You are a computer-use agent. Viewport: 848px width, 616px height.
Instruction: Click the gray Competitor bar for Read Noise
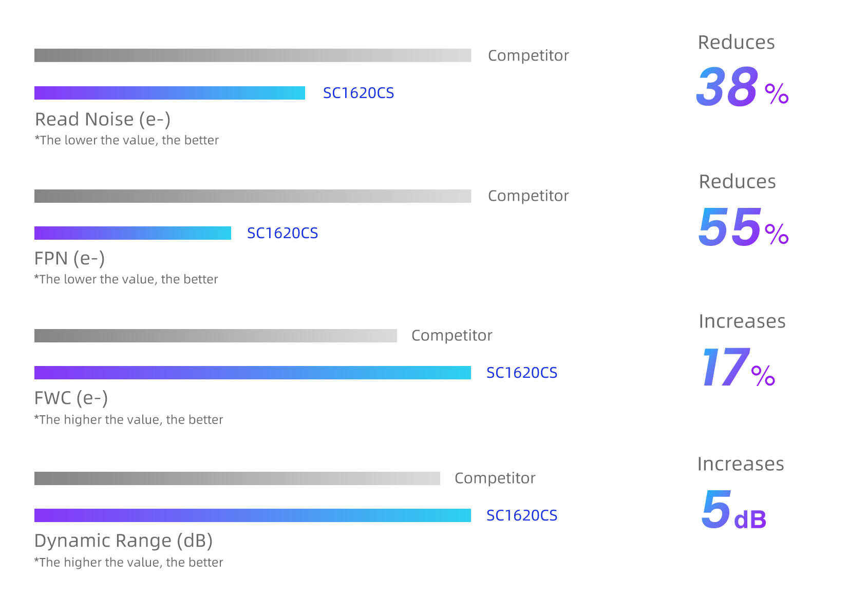pos(253,55)
